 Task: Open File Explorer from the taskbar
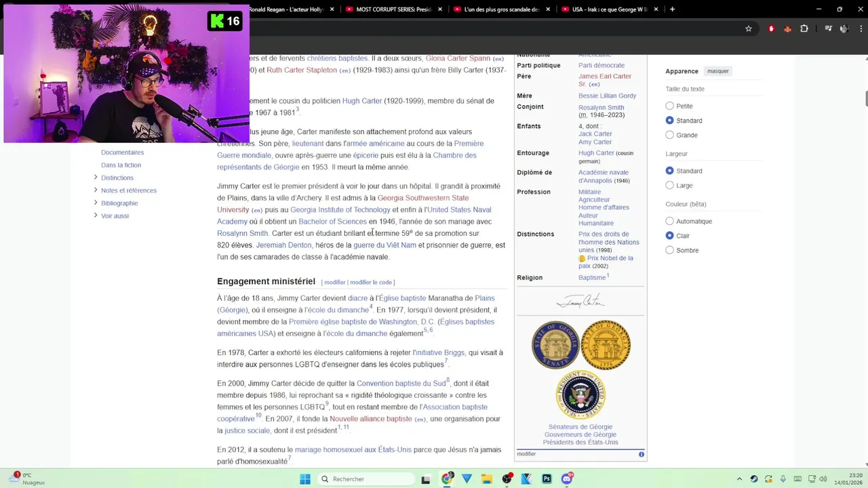pyautogui.click(x=487, y=479)
